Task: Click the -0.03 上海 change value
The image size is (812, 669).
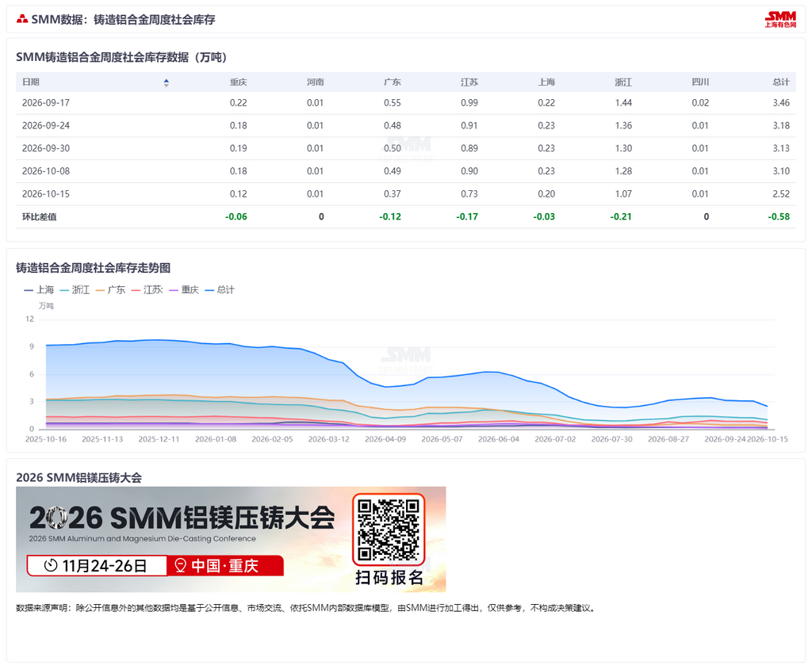Action: pyautogui.click(x=544, y=216)
